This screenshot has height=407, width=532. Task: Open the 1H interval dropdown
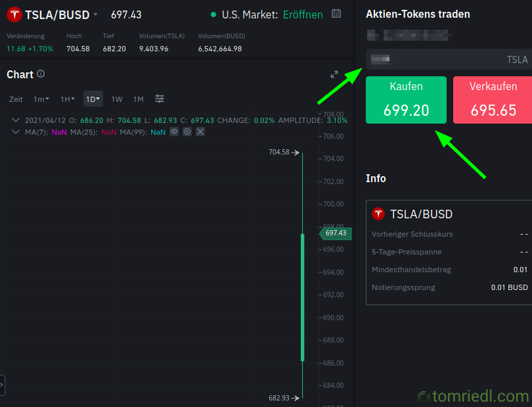tap(66, 99)
